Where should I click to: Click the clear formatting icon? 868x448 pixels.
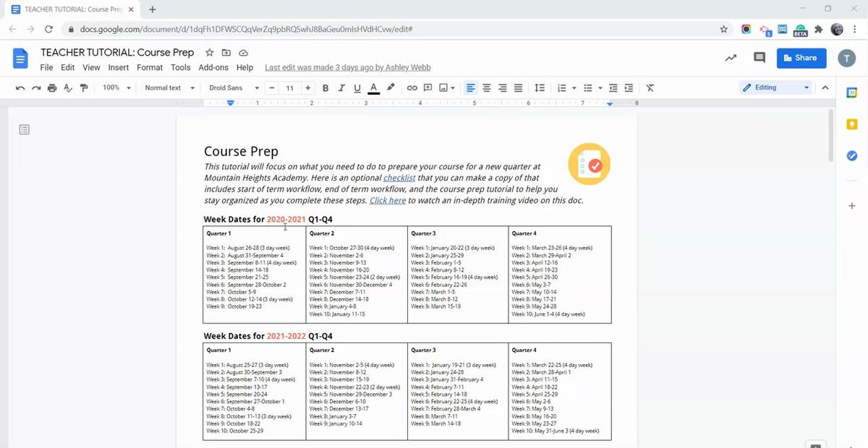(x=650, y=88)
